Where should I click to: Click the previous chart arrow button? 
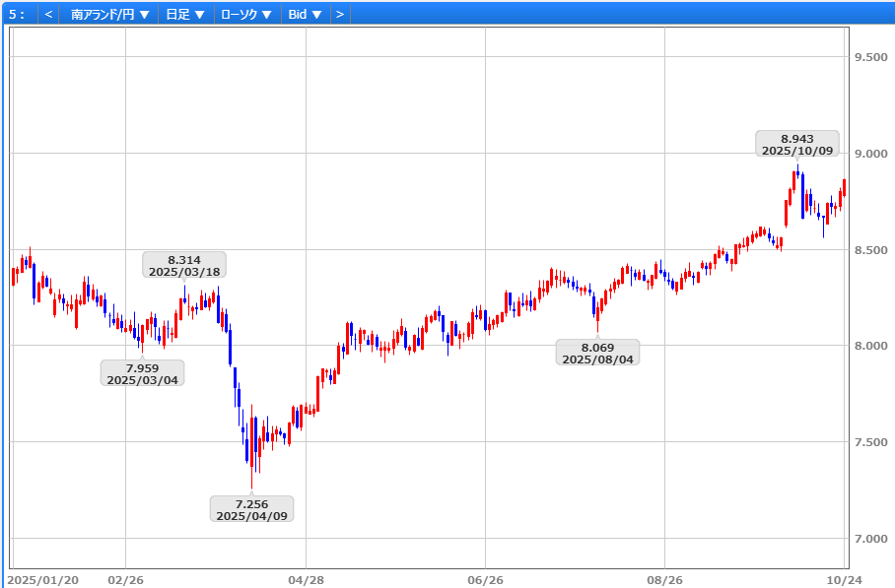(48, 14)
